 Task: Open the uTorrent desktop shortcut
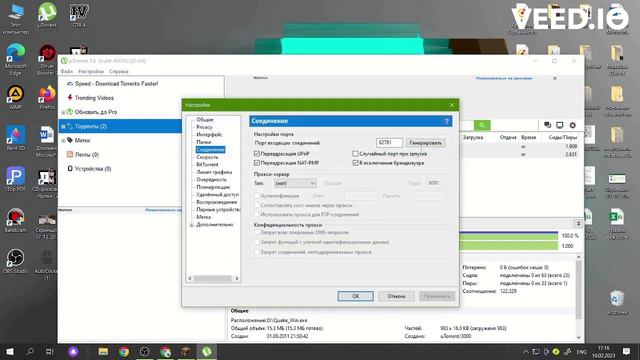[47, 15]
